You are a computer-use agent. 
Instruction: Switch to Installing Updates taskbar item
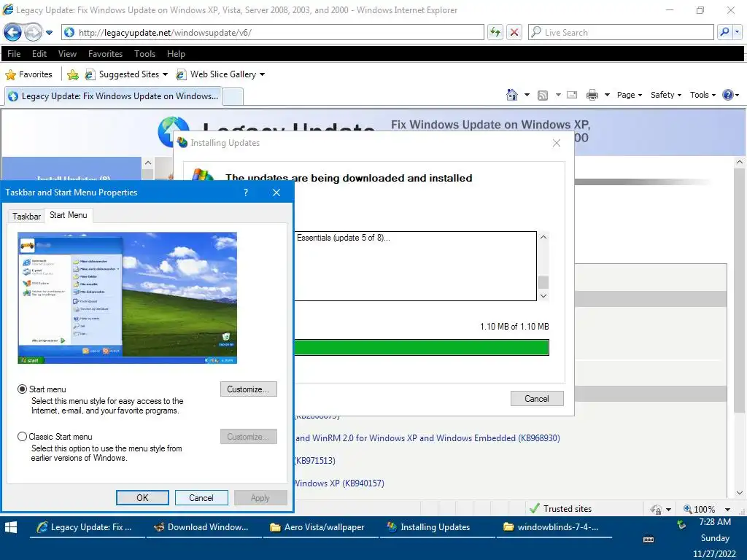(x=438, y=527)
